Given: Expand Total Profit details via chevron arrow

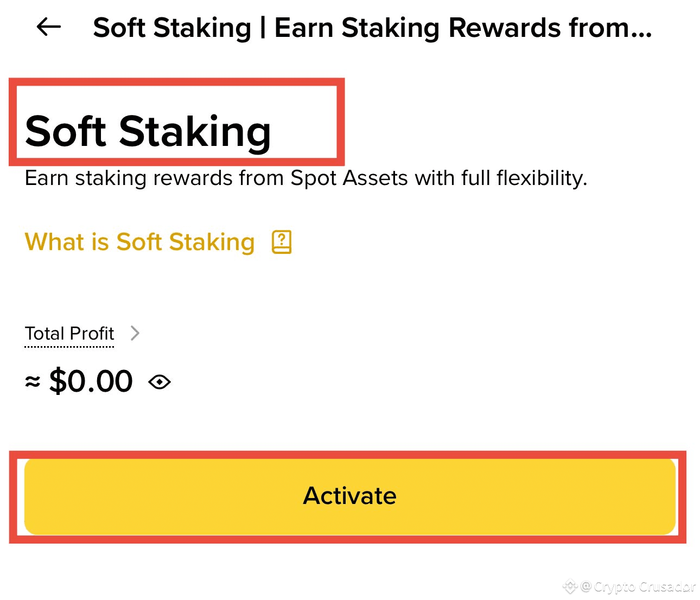Looking at the screenshot, I should [x=135, y=333].
